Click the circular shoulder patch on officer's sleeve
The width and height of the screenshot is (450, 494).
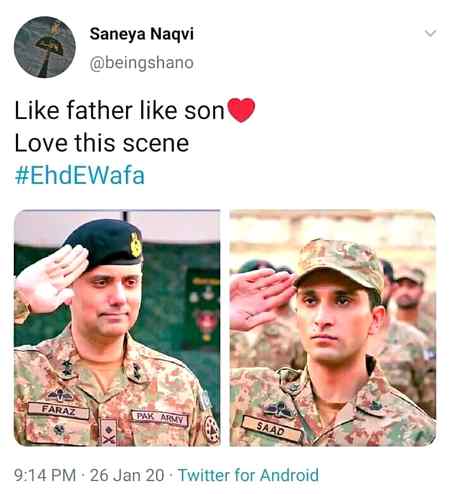[x=211, y=430]
